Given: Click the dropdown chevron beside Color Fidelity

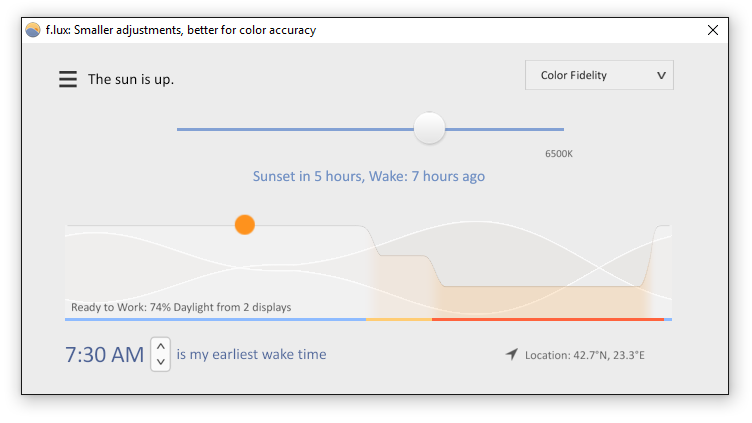Looking at the screenshot, I should tap(661, 75).
